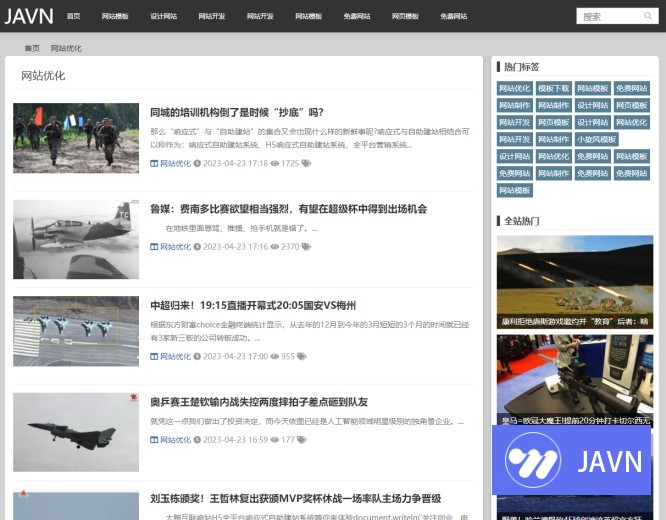666x520 pixels.
Task: Click the 网站优化 category link beside 2023-04-23 17:18
Action: pos(175,163)
